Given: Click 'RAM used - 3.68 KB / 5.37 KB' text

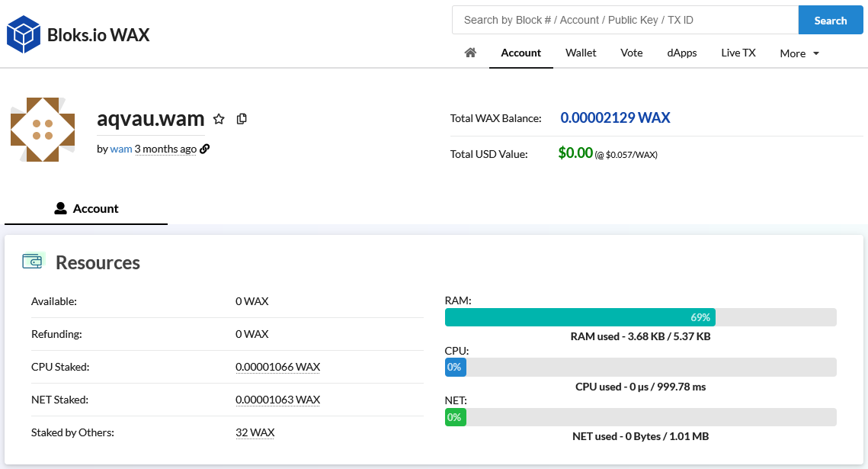Looking at the screenshot, I should [640, 336].
